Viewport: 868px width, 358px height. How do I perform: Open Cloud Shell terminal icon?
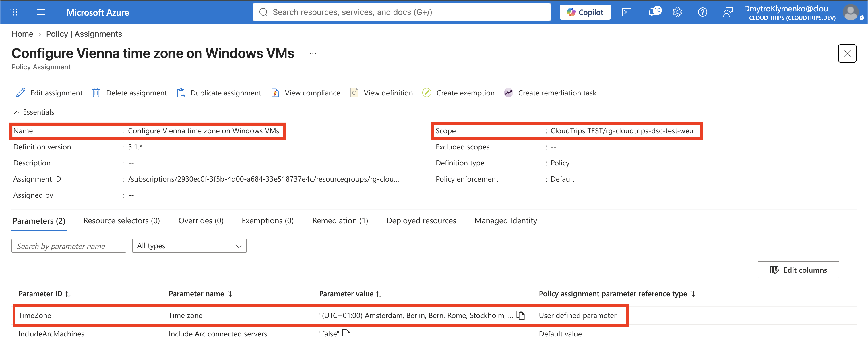pyautogui.click(x=626, y=12)
